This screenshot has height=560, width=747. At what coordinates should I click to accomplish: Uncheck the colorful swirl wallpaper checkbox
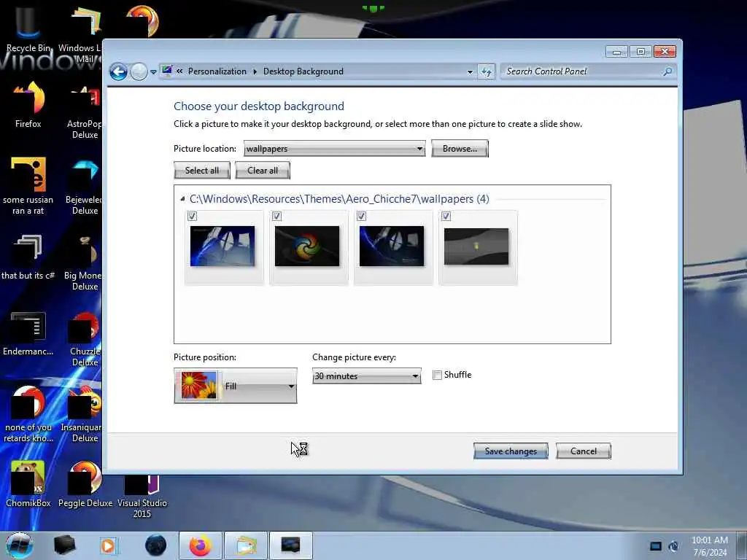(x=276, y=216)
